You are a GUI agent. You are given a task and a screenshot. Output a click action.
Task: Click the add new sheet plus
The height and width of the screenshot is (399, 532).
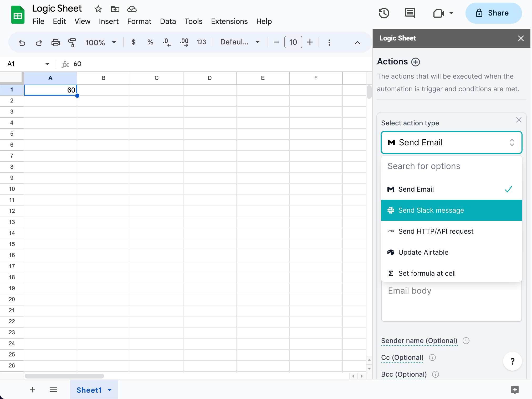click(32, 390)
